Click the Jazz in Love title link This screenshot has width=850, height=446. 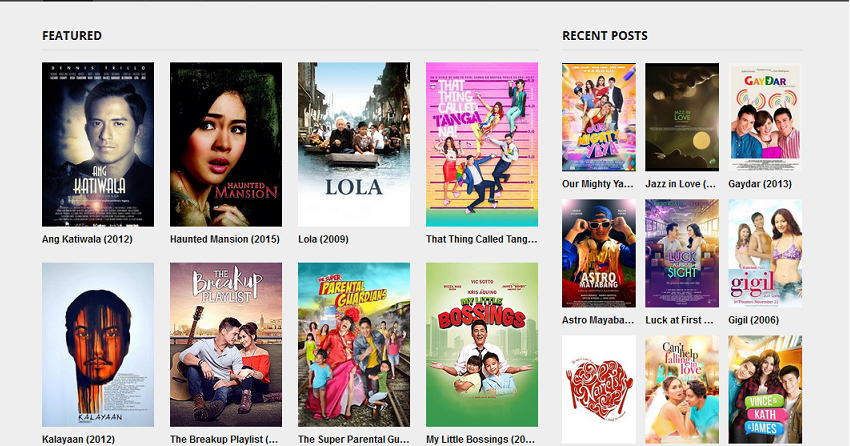coord(681,184)
